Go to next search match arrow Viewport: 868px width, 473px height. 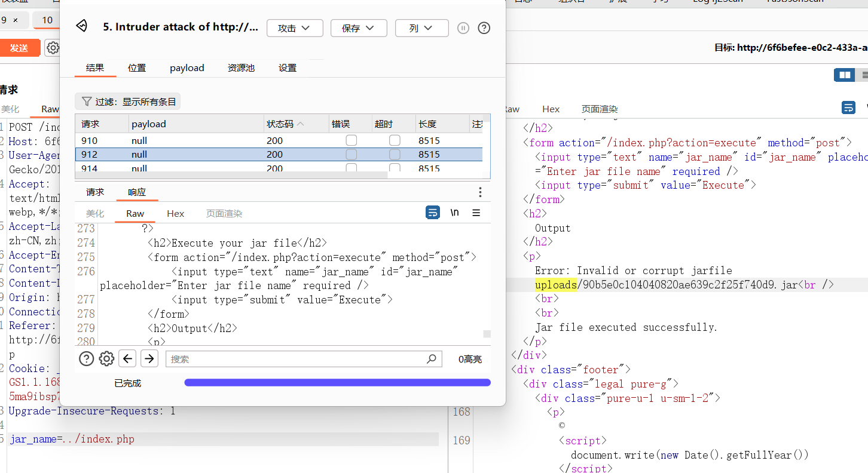click(x=149, y=358)
